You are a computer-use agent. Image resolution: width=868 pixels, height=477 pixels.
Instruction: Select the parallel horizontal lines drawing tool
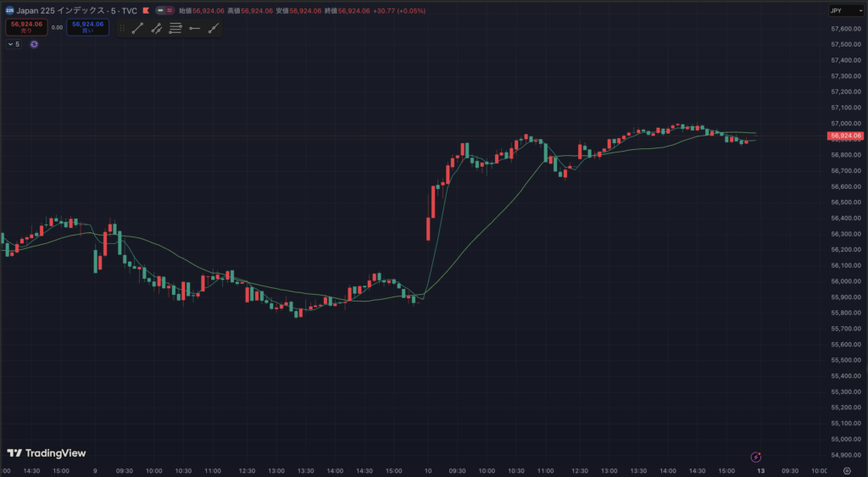point(175,28)
